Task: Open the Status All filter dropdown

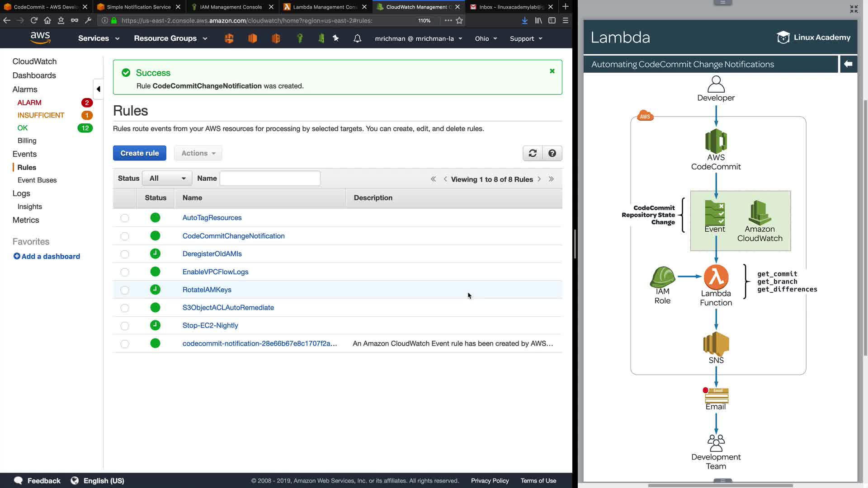Action: coord(167,178)
